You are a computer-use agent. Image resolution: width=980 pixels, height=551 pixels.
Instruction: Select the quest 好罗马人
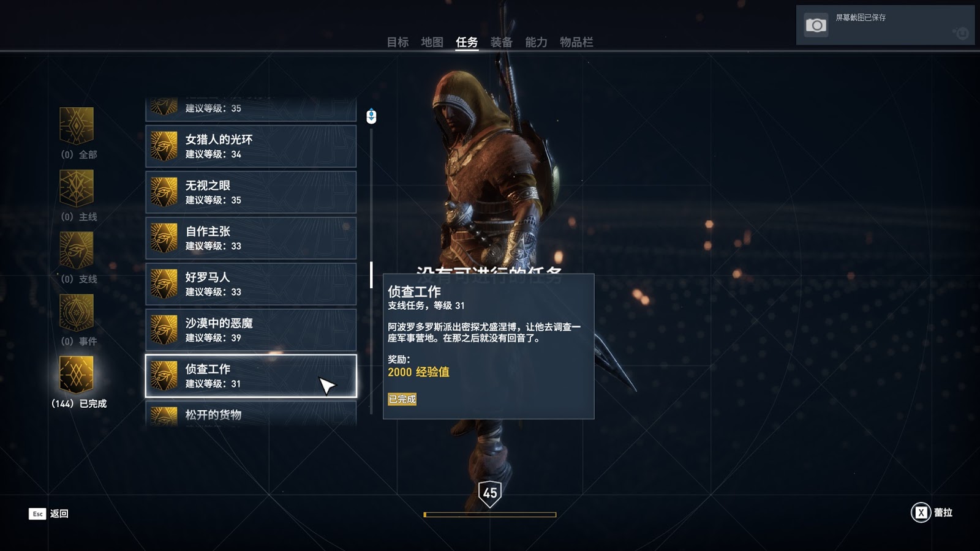(x=251, y=284)
